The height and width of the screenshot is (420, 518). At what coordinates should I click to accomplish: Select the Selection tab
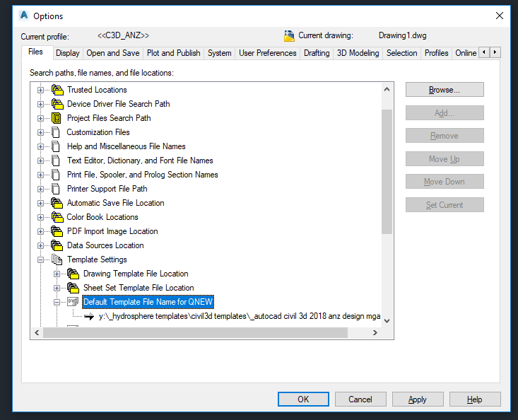(401, 53)
